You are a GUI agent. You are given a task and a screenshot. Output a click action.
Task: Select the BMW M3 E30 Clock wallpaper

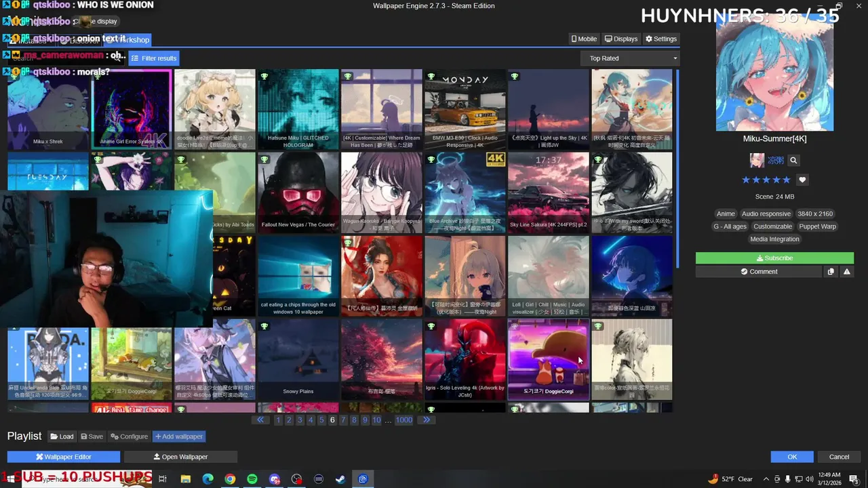pos(465,109)
